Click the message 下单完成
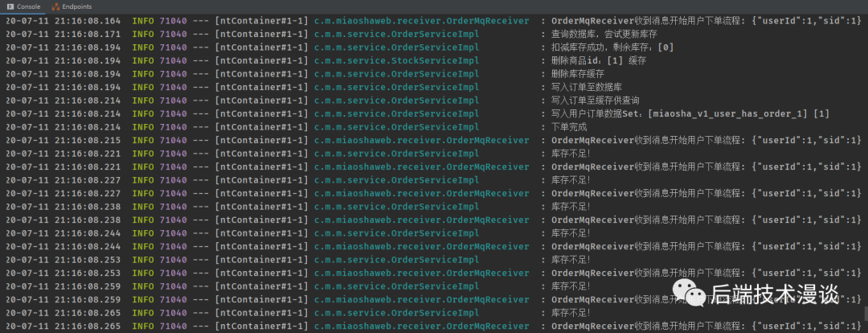868x333 pixels. 569,127
